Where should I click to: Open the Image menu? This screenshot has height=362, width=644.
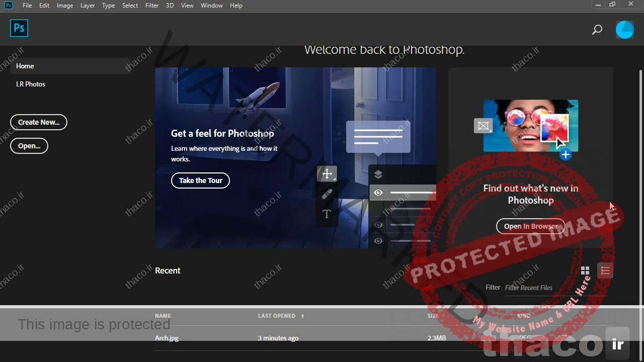pos(65,6)
